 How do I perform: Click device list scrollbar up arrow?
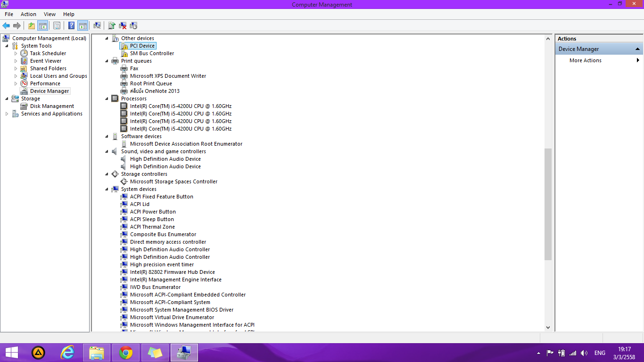coord(548,39)
